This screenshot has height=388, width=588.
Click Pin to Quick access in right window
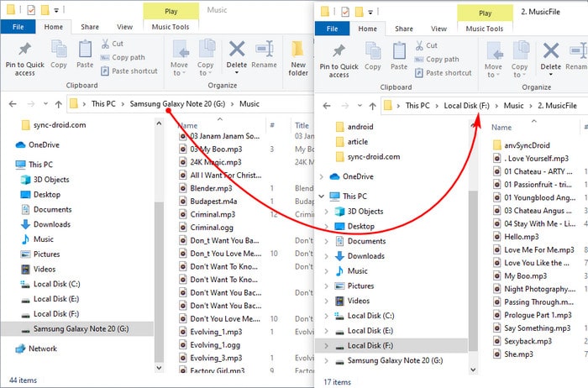339,60
